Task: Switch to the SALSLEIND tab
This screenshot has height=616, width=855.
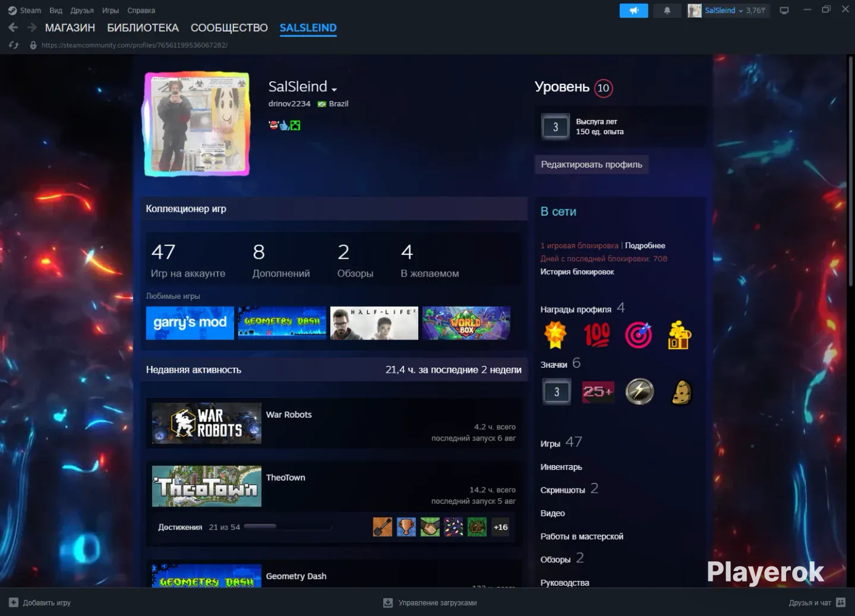Action: [x=308, y=28]
